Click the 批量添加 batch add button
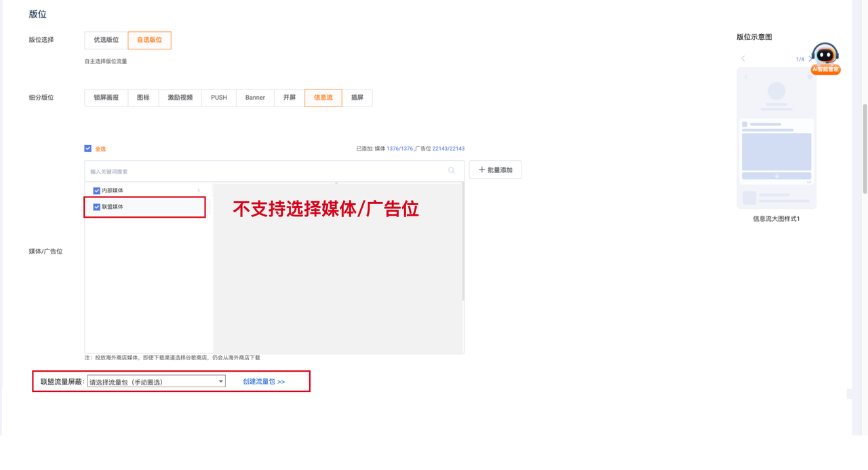868x470 pixels. (495, 170)
